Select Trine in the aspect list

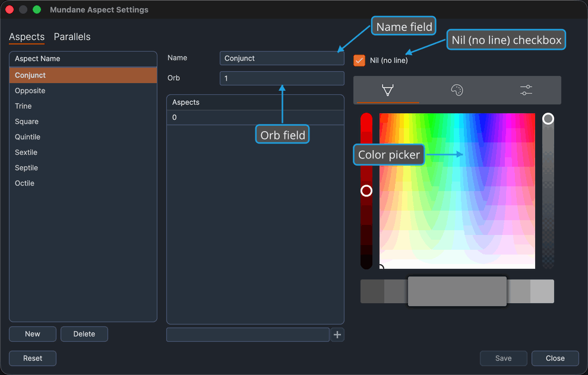click(83, 106)
